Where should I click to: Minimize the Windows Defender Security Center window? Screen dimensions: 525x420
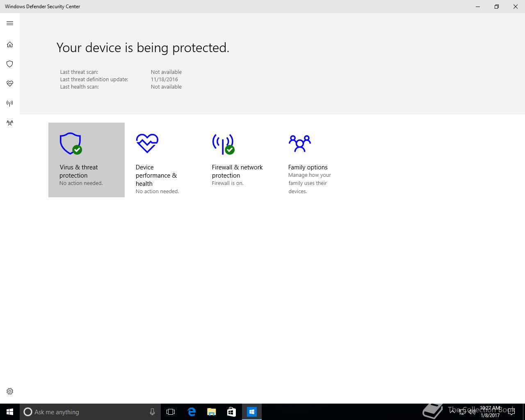click(x=478, y=7)
